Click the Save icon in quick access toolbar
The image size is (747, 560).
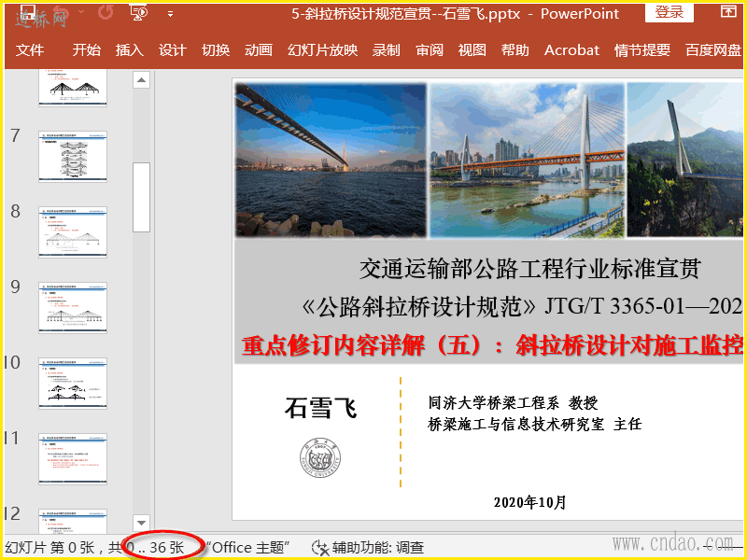tap(28, 12)
